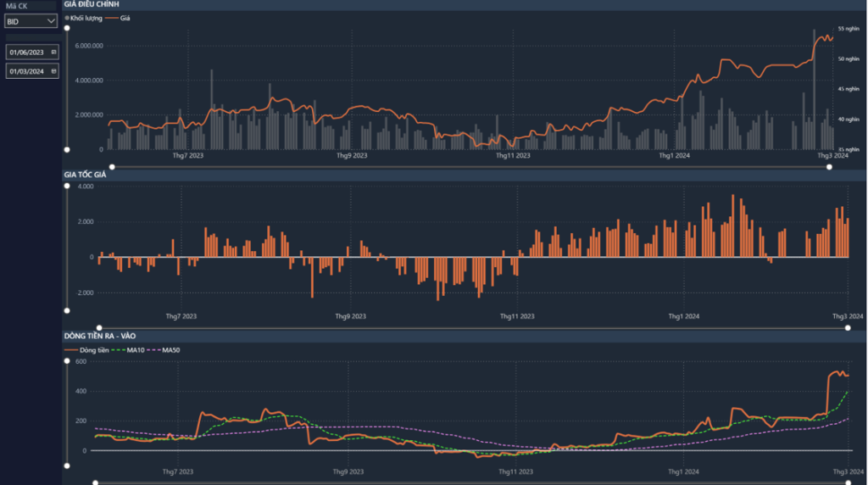This screenshot has height=485, width=868.
Task: Click the 01/06/2023 start date field
Action: [27, 53]
